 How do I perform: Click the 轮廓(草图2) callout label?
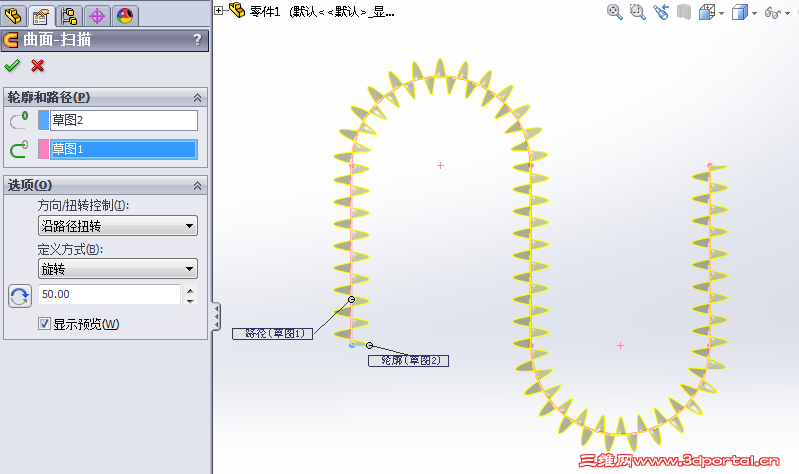tap(408, 361)
